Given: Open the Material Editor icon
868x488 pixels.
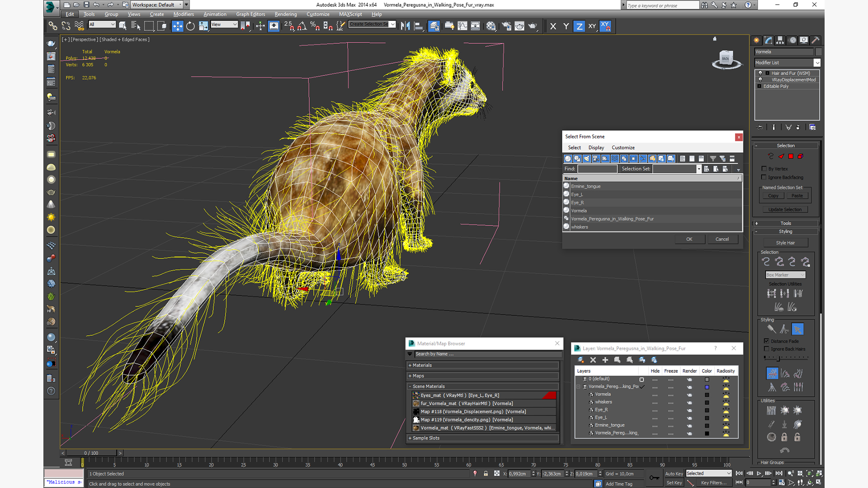Looking at the screenshot, I should [x=491, y=26].
